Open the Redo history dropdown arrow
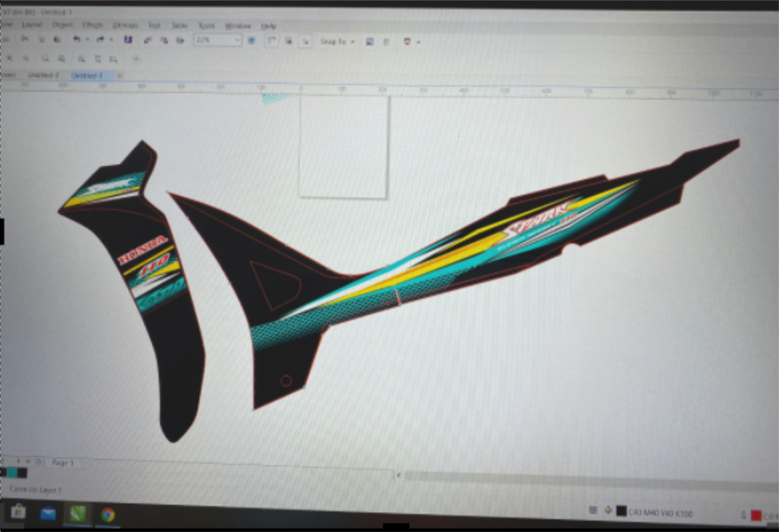 (111, 39)
